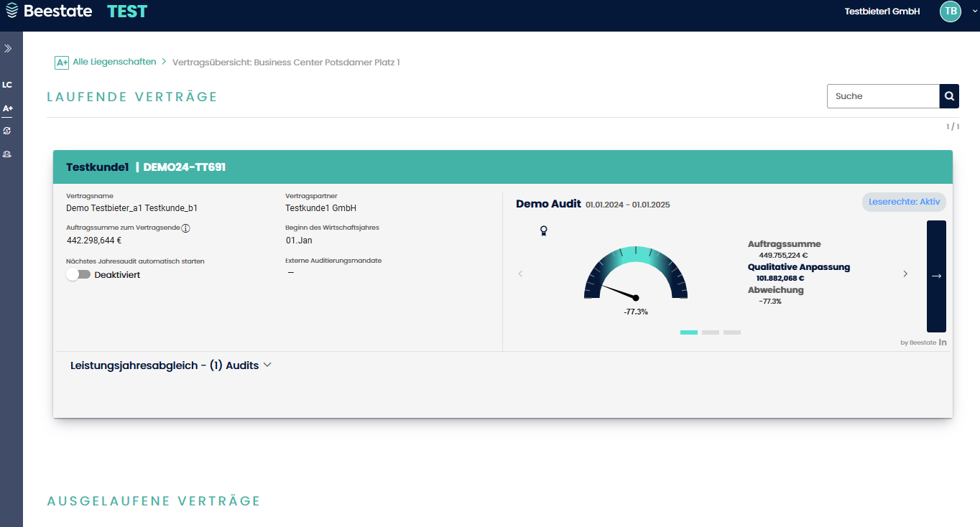Select the third carousel indicator bar

(x=732, y=332)
